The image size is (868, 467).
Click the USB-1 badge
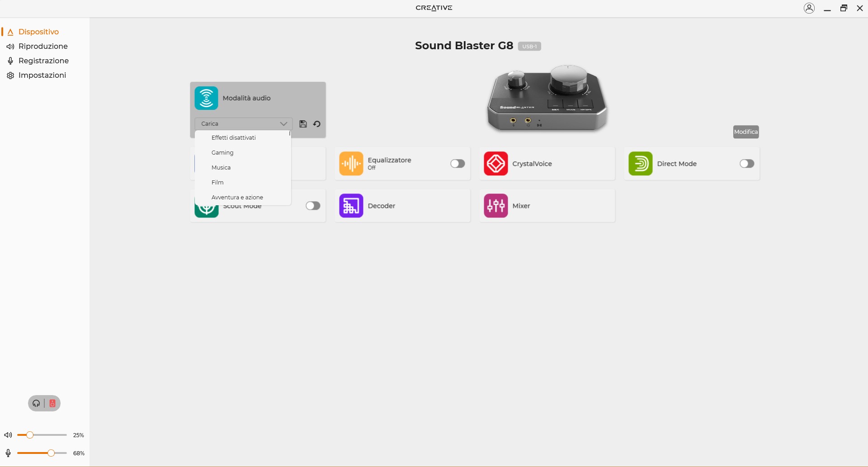pyautogui.click(x=529, y=46)
